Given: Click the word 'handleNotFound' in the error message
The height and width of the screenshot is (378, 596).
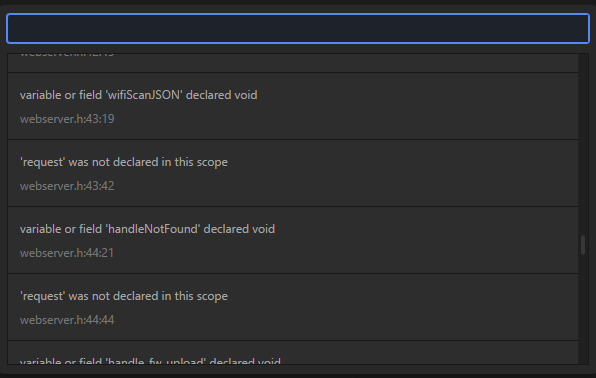Looking at the screenshot, I should [153, 229].
